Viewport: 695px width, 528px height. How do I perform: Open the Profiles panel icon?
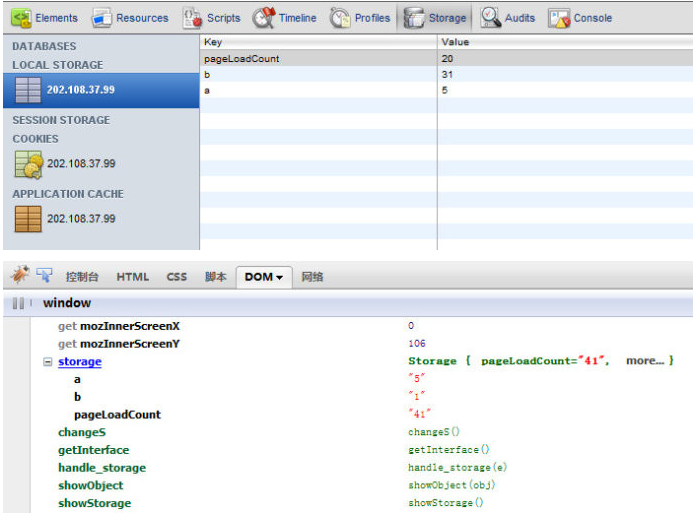click(x=340, y=18)
